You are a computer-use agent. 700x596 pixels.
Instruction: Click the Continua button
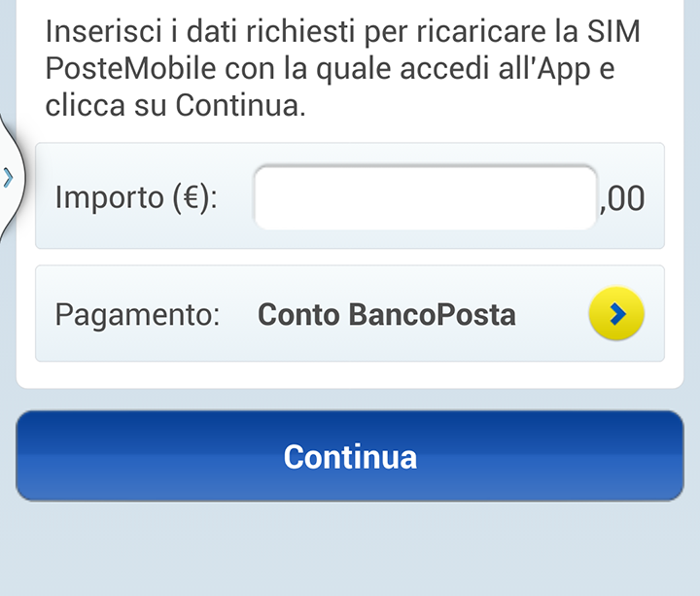click(x=350, y=456)
